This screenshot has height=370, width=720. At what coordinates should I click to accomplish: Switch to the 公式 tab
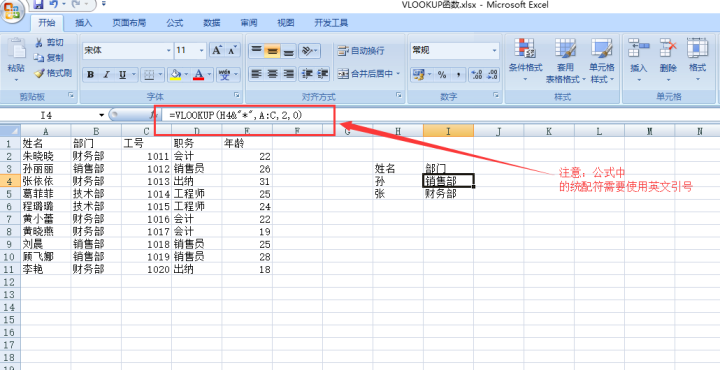174,23
